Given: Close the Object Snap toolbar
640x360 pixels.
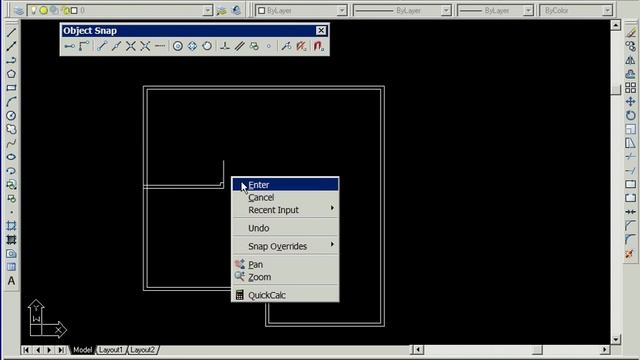Looking at the screenshot, I should click(321, 31).
